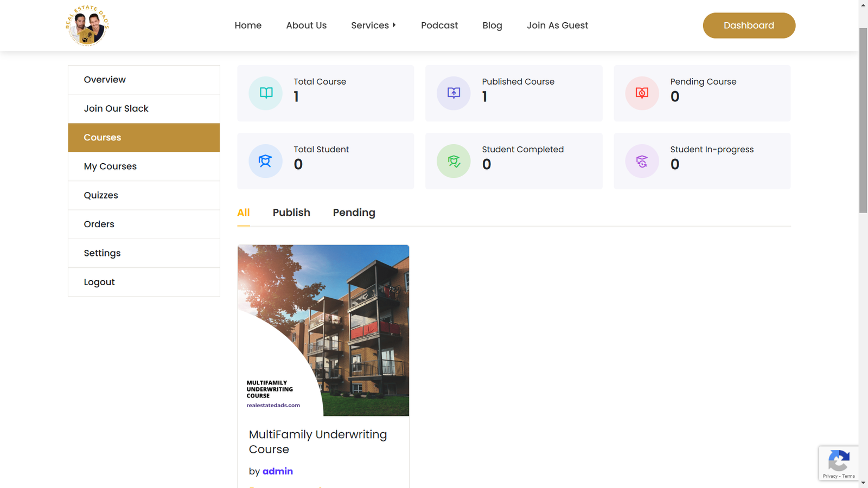
Task: Select the All courses tab
Action: pyautogui.click(x=244, y=213)
